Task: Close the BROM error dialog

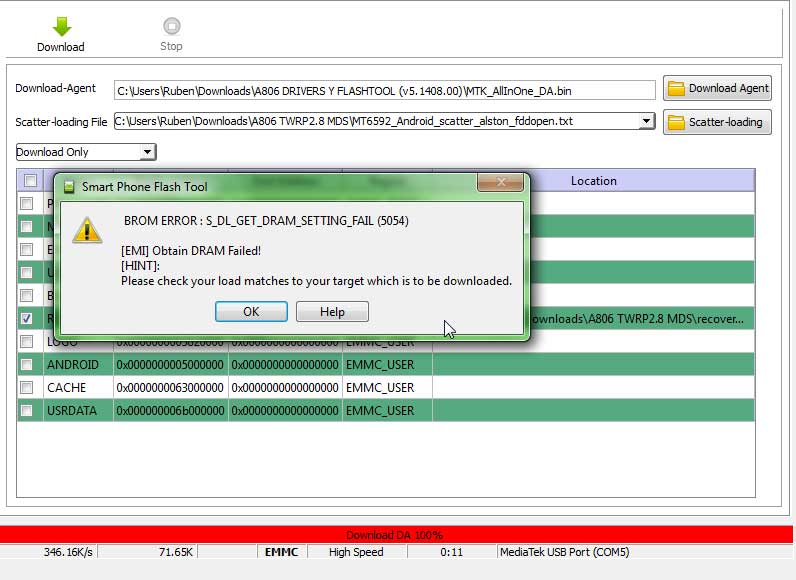Action: 500,182
